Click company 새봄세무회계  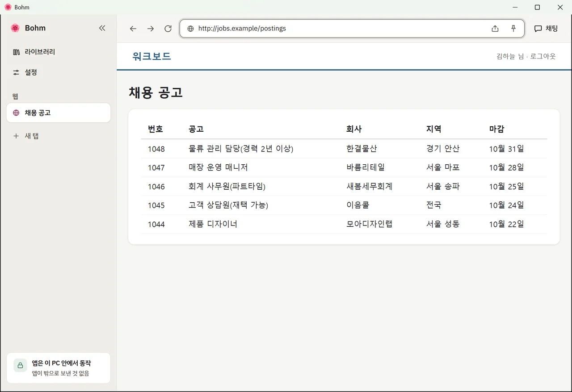pos(369,186)
